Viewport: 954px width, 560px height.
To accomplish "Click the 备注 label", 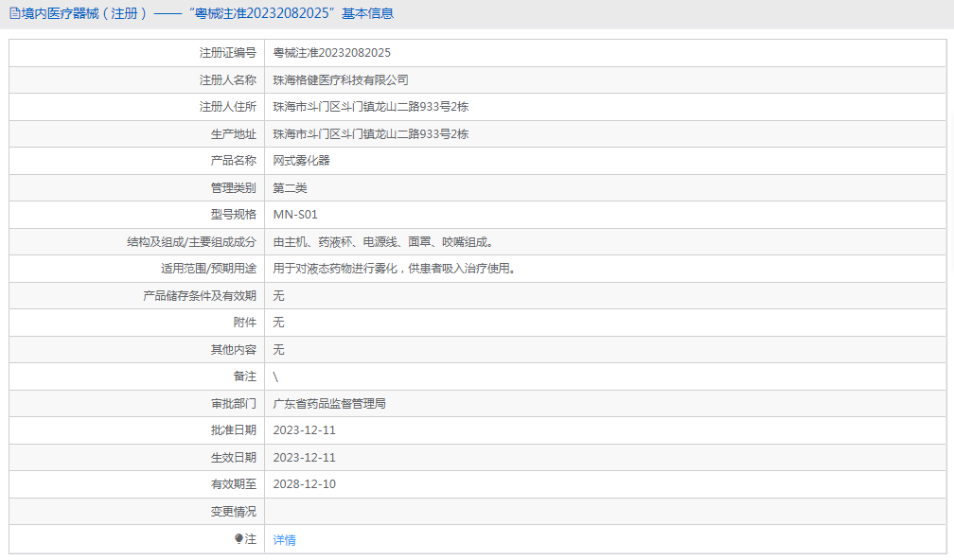I will pyautogui.click(x=245, y=377).
